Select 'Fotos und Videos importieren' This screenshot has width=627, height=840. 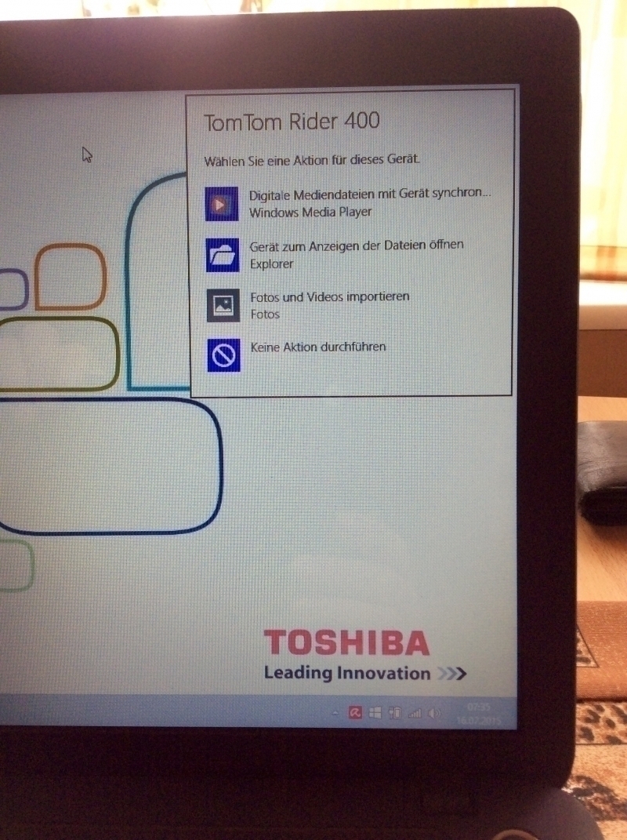coord(329,297)
